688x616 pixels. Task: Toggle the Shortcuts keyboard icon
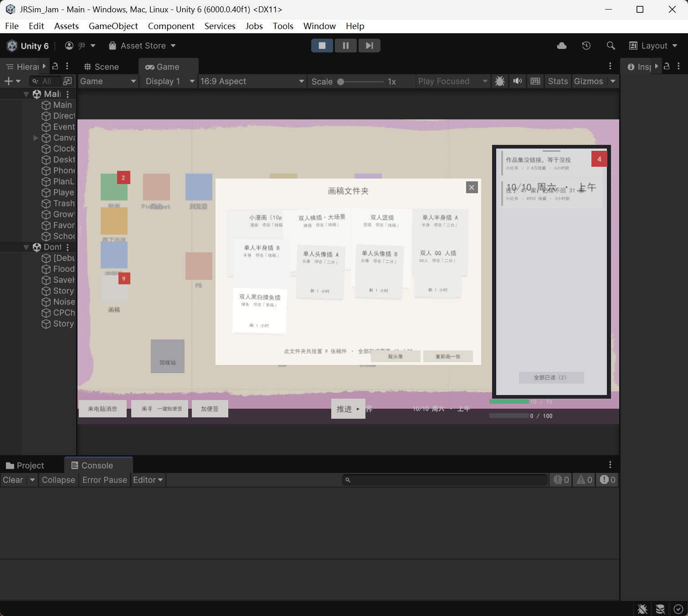pos(535,81)
